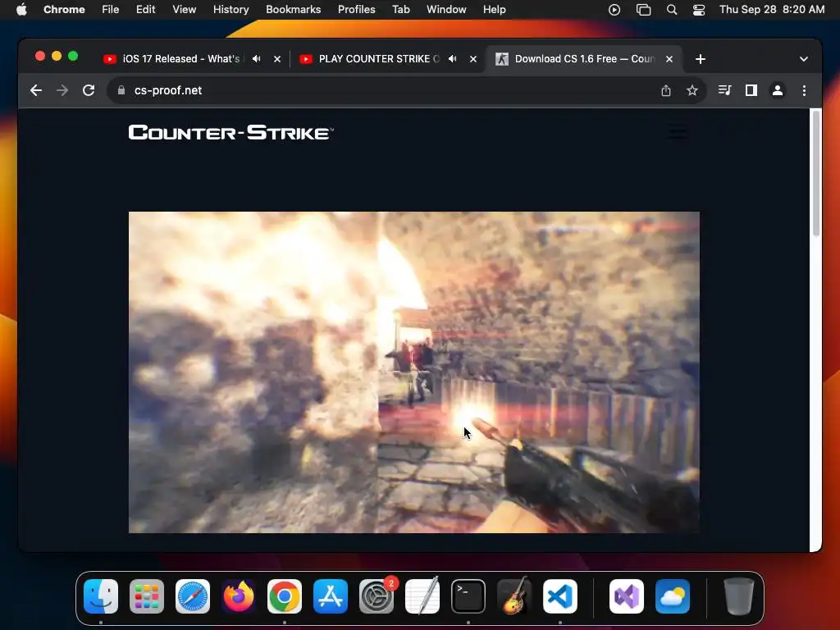
Task: Close the iOS 17 Released tab
Action: [277, 59]
